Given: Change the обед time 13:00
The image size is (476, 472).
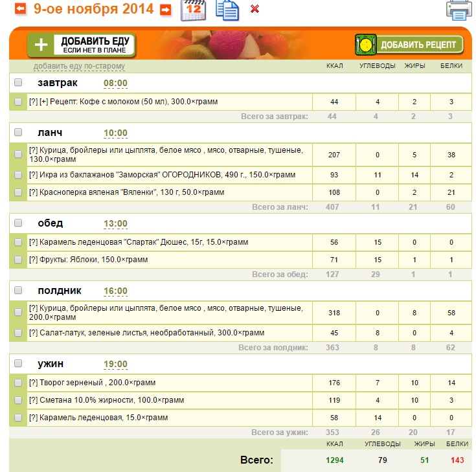Looking at the screenshot, I should (115, 224).
